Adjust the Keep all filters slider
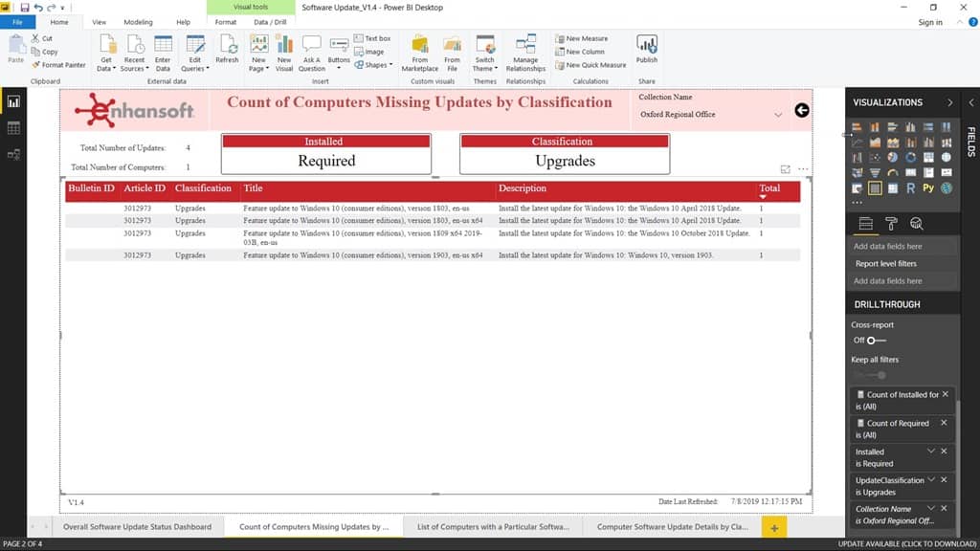Viewport: 980px width, 551px height. point(882,375)
